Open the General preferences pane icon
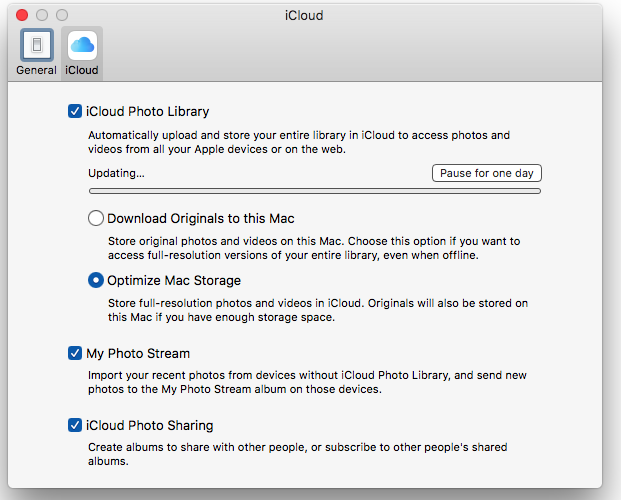The width and height of the screenshot is (621, 500). pos(37,45)
